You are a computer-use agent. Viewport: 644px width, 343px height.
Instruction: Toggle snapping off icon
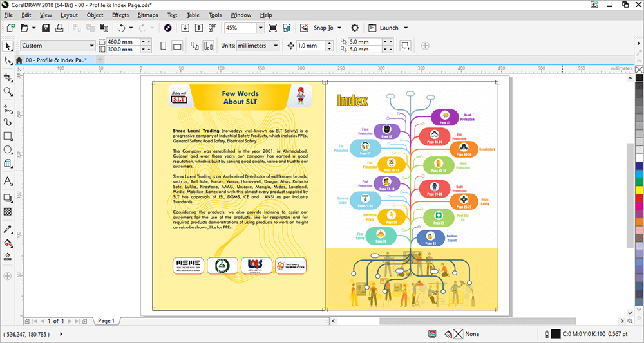click(304, 28)
